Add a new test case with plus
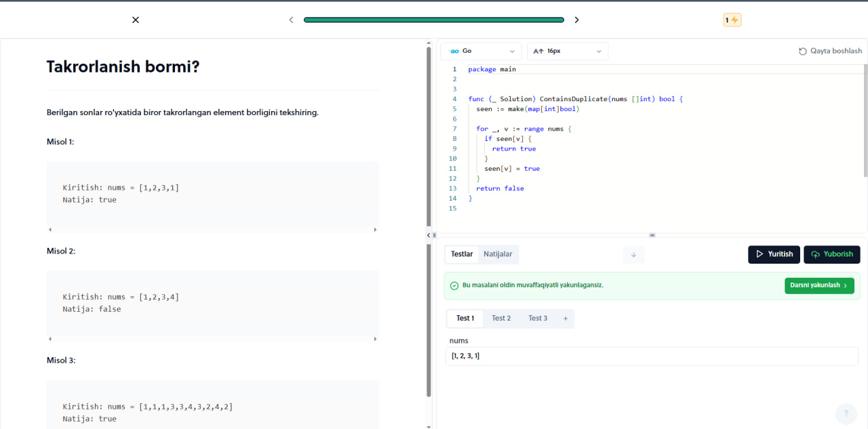 click(x=566, y=319)
